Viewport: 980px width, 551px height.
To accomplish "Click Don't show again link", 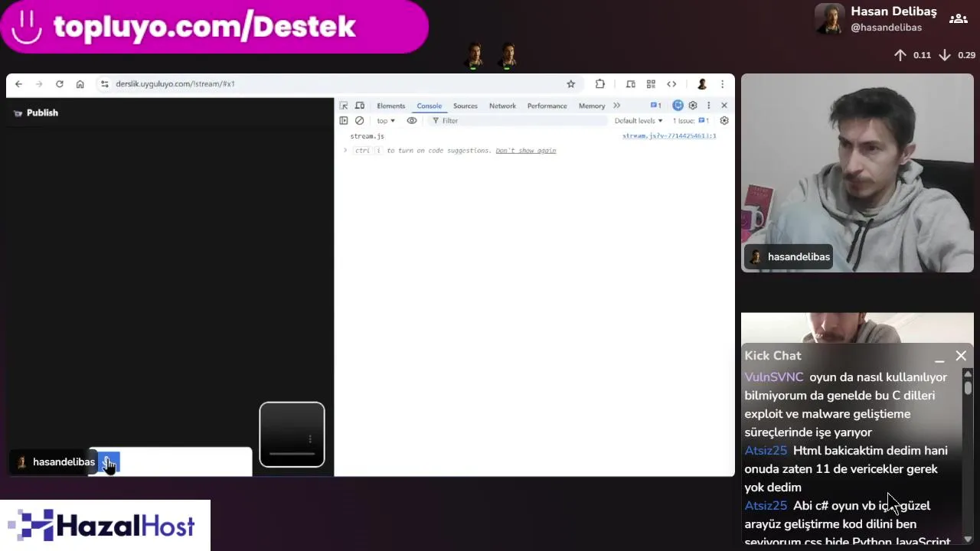I will tap(525, 151).
